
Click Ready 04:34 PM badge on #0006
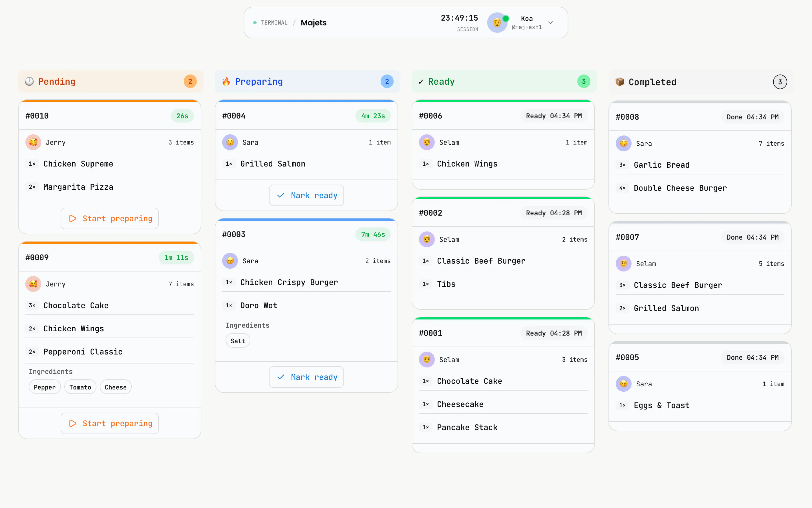tap(554, 116)
